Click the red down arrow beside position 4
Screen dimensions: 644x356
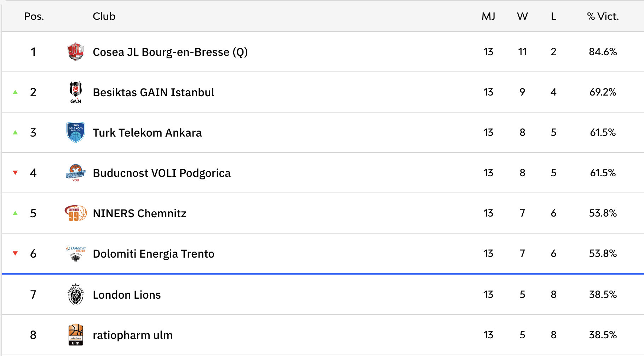[15, 173]
